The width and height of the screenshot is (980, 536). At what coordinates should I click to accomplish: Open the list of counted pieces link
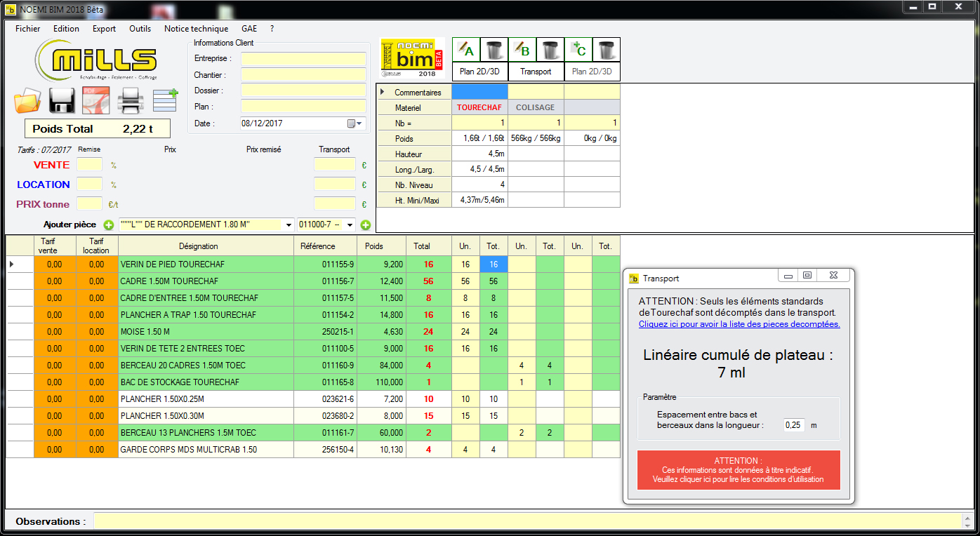(x=739, y=324)
